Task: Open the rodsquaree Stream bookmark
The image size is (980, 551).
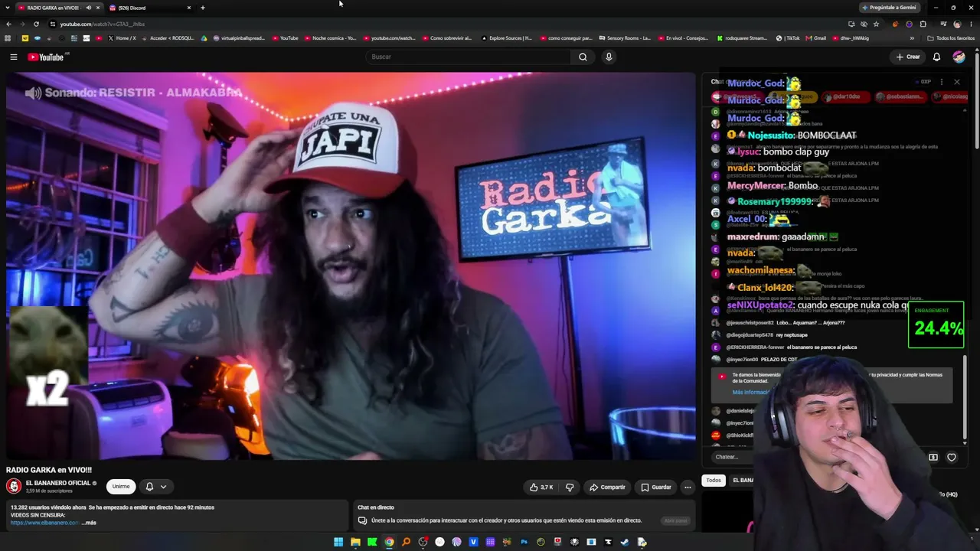Action: click(x=743, y=37)
